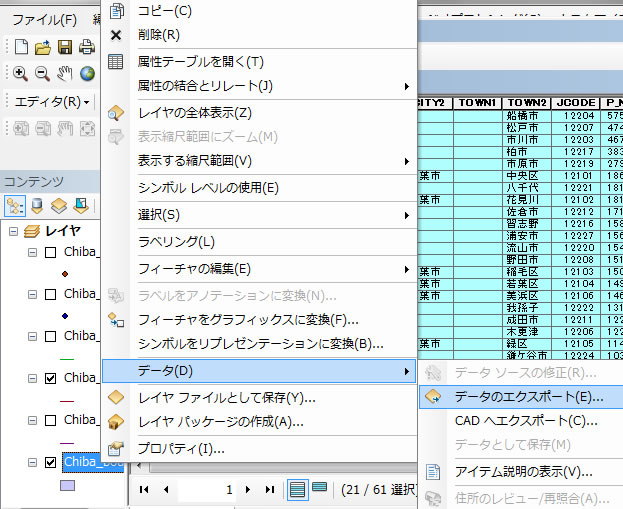This screenshot has width=623, height=509.
Task: Choose データのエクスポート(E) from submenu
Action: (x=528, y=396)
